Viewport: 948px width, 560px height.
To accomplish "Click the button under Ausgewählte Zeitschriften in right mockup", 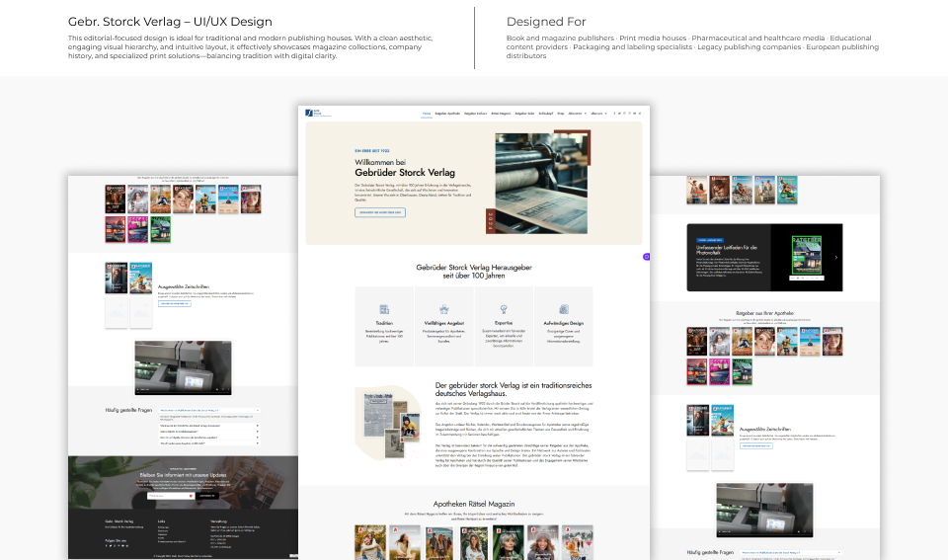I will pyautogui.click(x=756, y=445).
